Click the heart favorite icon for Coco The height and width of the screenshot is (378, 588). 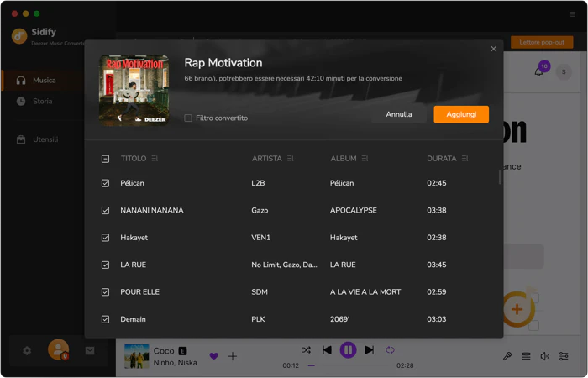(x=213, y=356)
